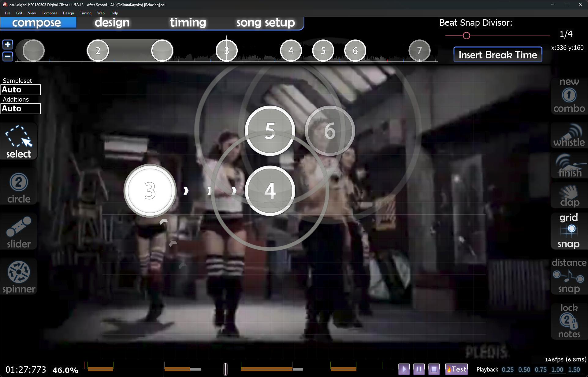Open the Timing menu
588x377 pixels.
click(86, 13)
